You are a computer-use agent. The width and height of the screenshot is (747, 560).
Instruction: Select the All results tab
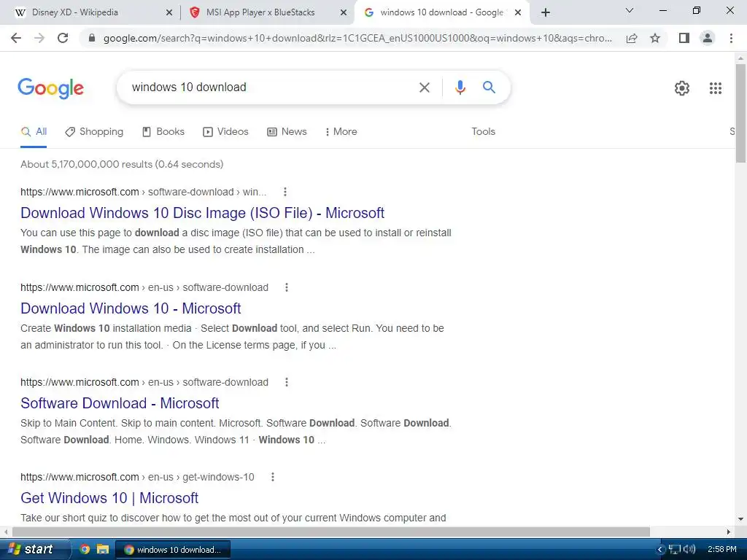coord(34,131)
